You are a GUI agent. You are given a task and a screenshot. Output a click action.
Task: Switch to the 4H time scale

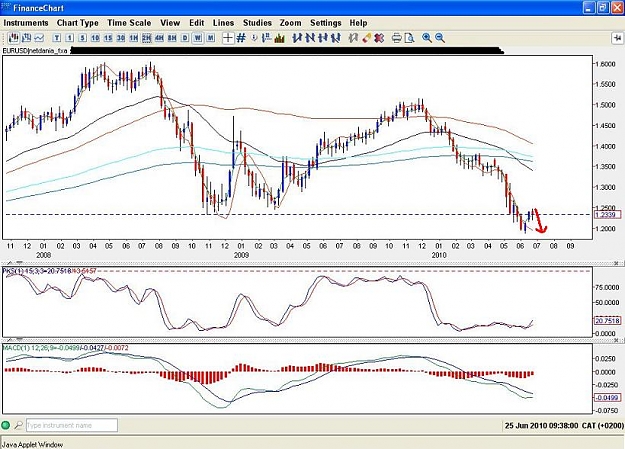click(x=159, y=38)
